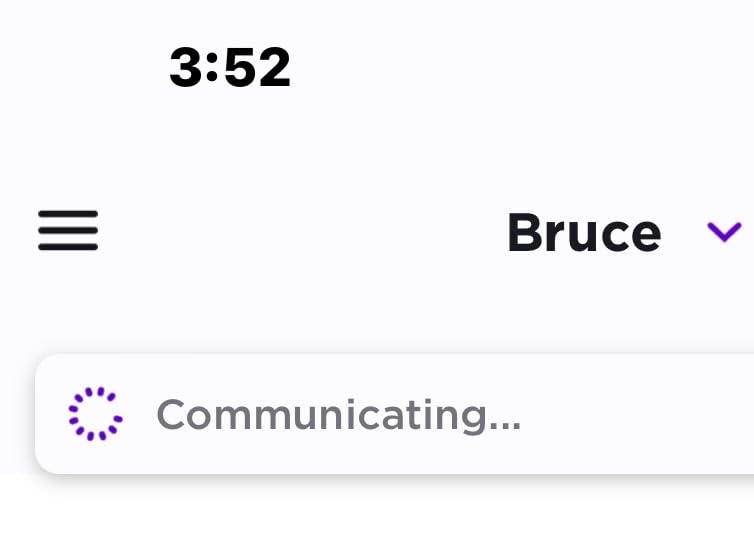Click the Bruce name label
Screen dimensions: 754x551
[584, 232]
